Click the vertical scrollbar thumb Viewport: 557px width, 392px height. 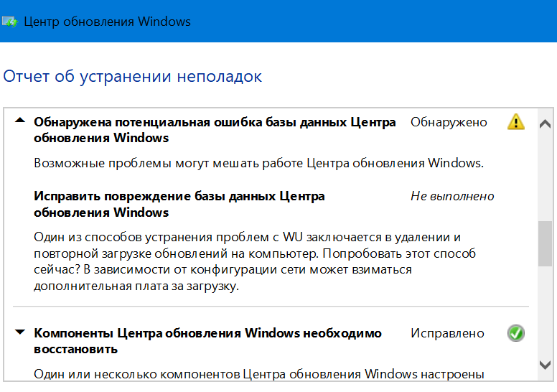click(546, 243)
